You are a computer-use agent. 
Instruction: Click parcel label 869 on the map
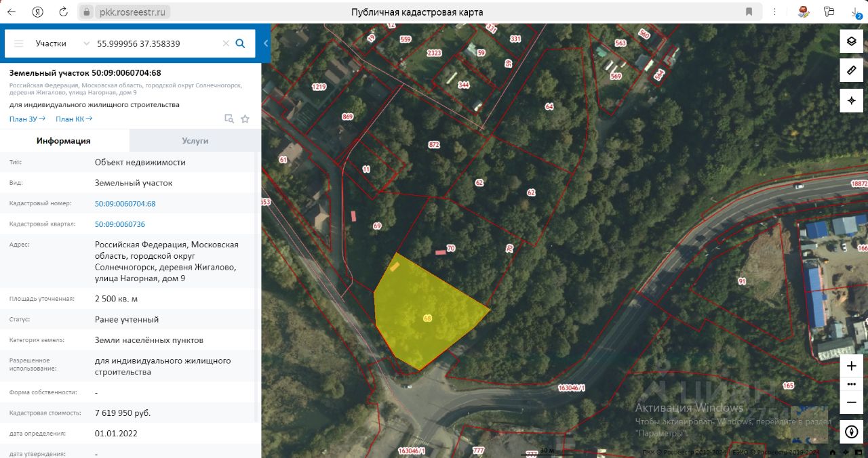point(348,117)
